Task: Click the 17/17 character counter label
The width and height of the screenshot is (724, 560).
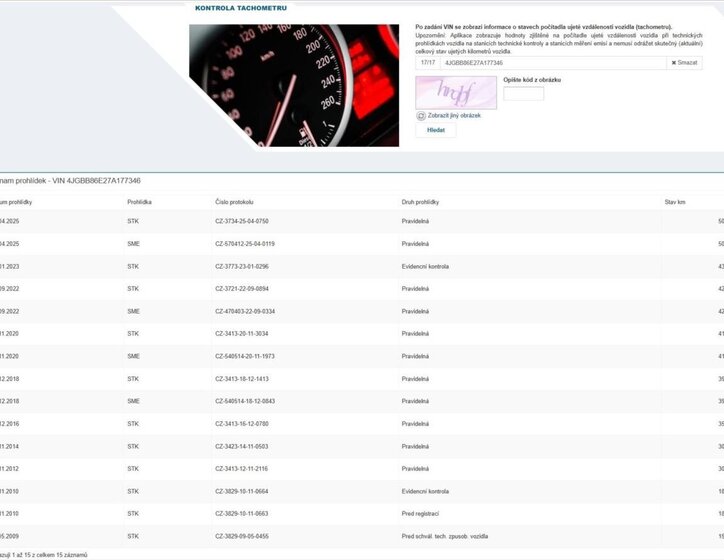Action: click(x=428, y=63)
